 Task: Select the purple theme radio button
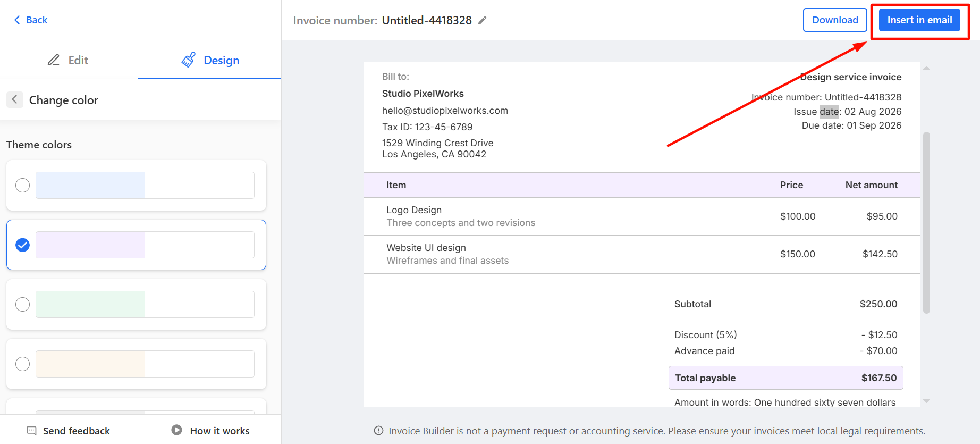[x=22, y=245]
